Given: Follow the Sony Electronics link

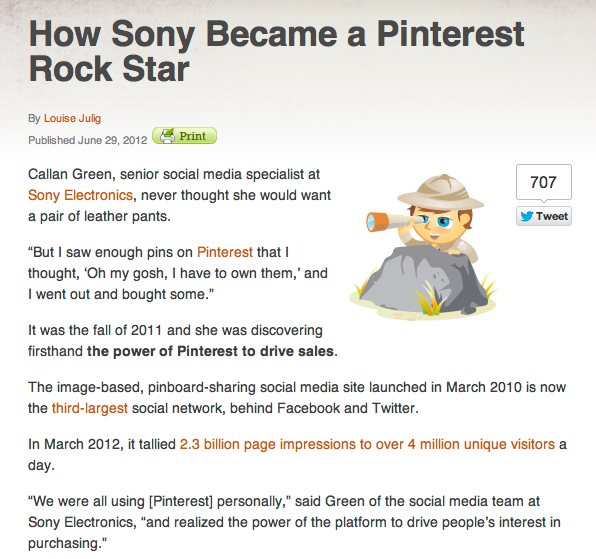Looking at the screenshot, I should (x=80, y=195).
